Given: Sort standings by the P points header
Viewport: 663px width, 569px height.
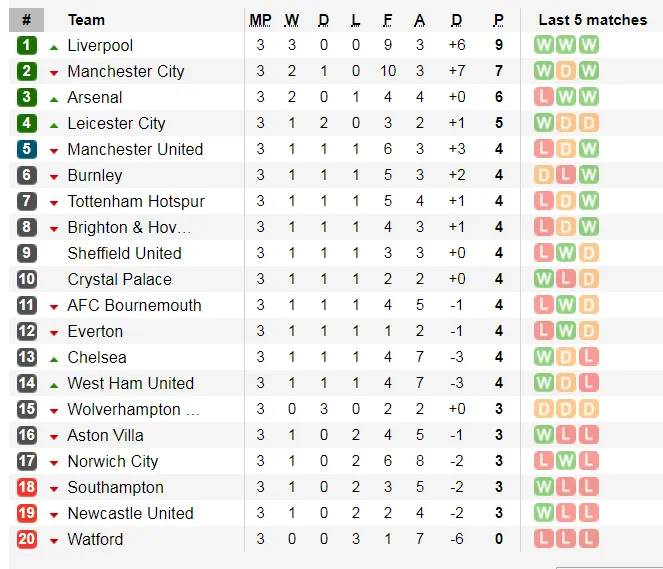Looking at the screenshot, I should click(498, 20).
